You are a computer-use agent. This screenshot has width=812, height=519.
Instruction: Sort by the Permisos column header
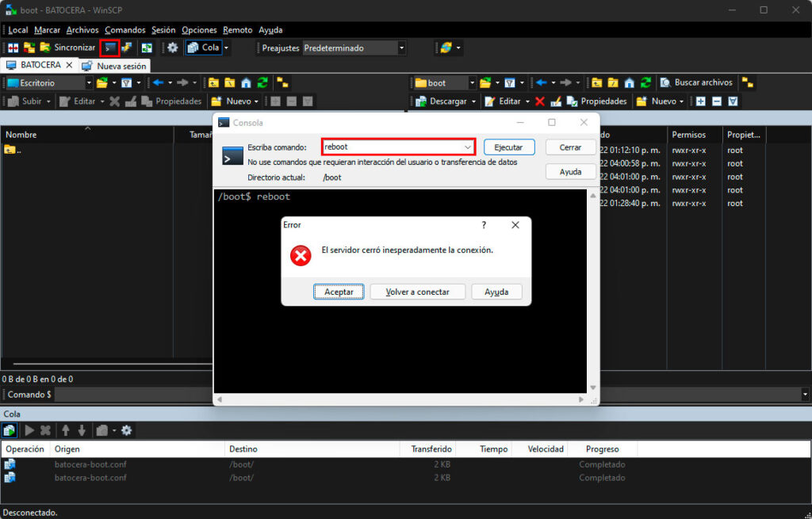pos(695,135)
